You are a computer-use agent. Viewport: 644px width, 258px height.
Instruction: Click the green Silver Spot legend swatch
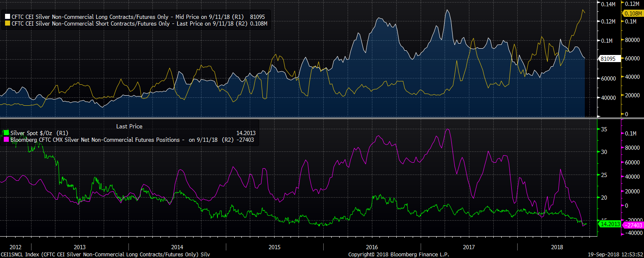tap(5, 133)
